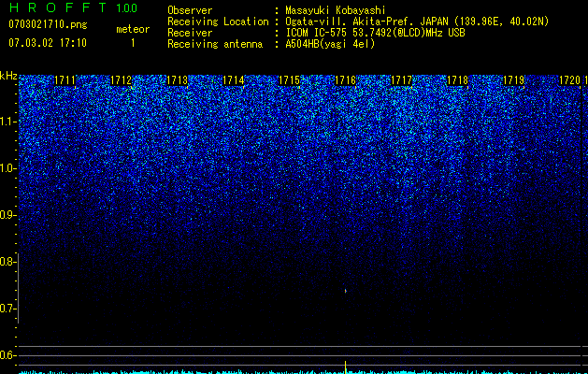588x374 pixels.
Task: Click the meteor count value 1
Action: click(133, 43)
